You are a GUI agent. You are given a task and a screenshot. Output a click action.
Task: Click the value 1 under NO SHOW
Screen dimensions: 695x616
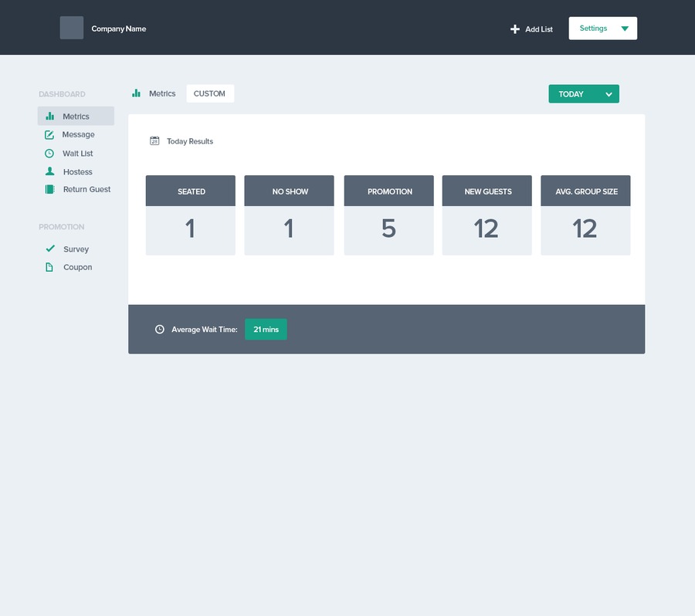[289, 228]
